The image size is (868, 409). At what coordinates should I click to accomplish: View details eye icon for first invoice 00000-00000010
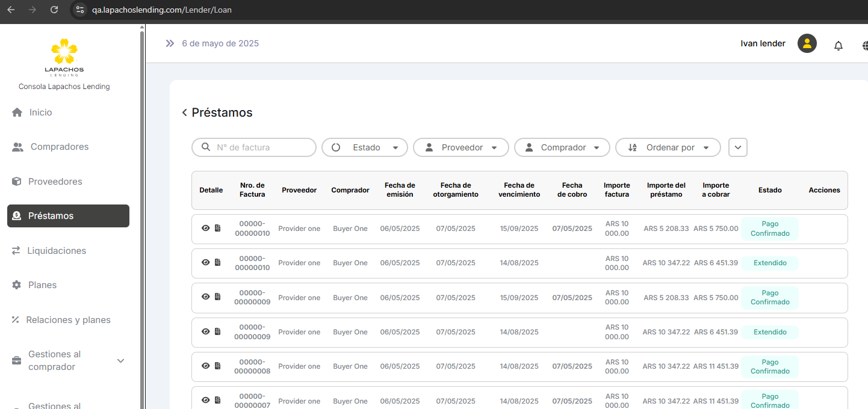point(206,229)
